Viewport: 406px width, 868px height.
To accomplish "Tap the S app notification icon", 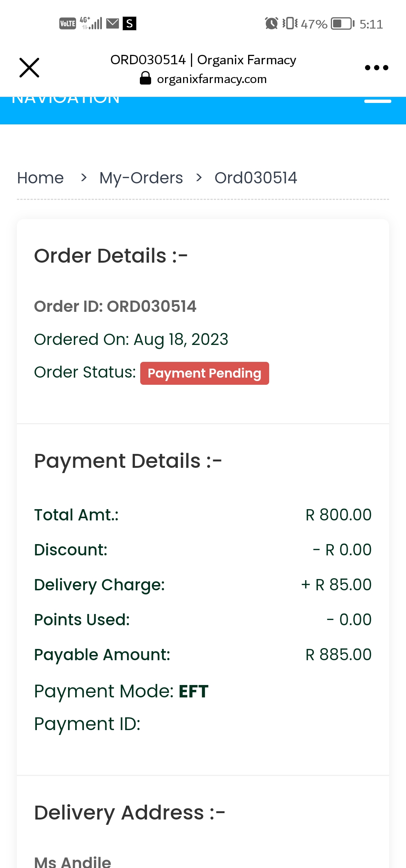I will 129,24.
